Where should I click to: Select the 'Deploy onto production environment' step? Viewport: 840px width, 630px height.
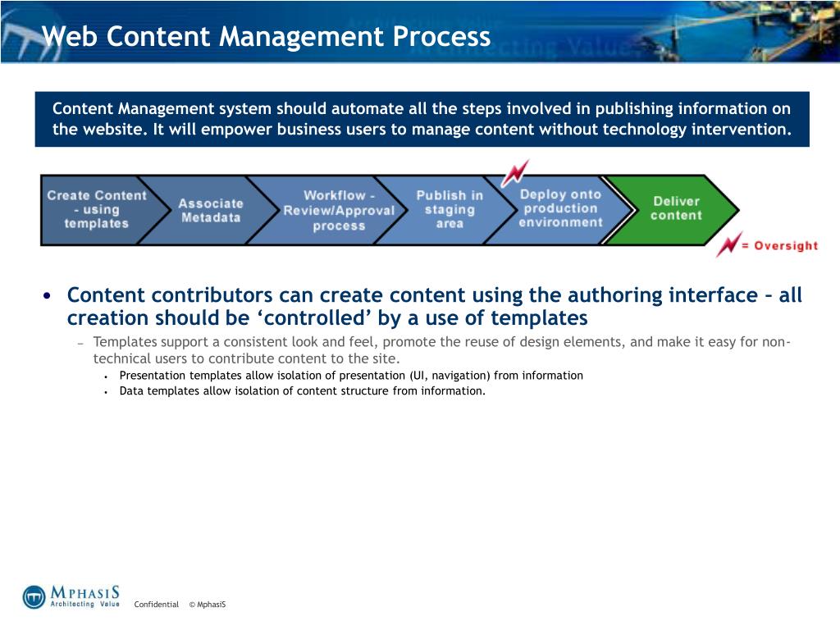click(x=560, y=209)
